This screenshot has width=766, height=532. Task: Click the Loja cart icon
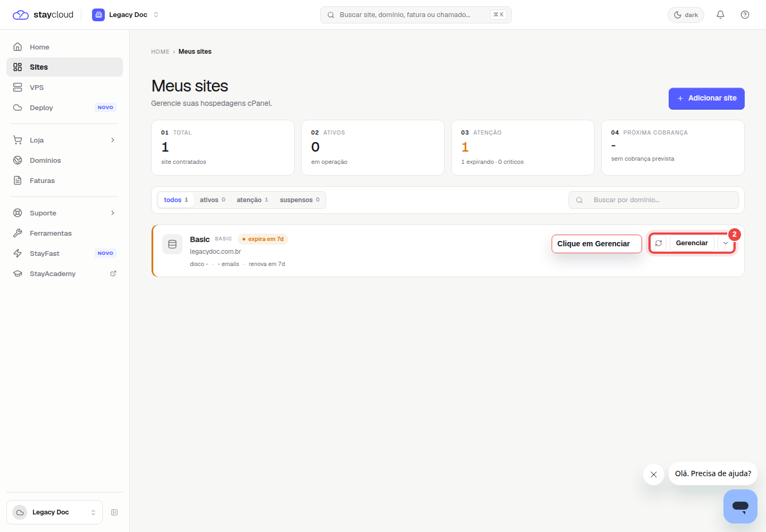click(x=18, y=140)
